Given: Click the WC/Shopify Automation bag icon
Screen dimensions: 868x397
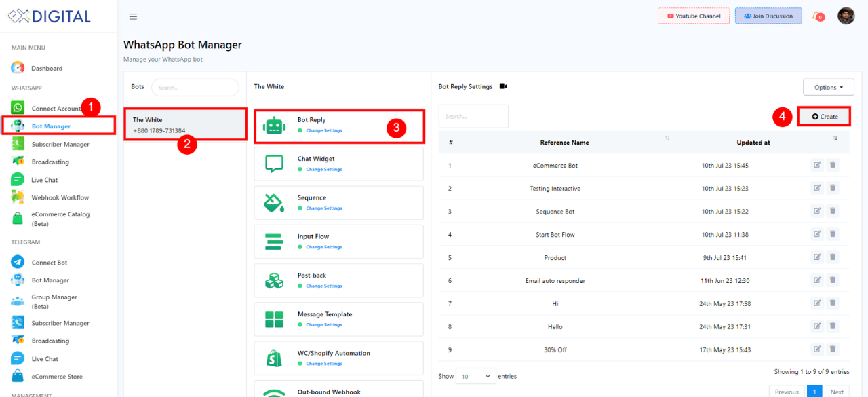Looking at the screenshot, I should 274,358.
